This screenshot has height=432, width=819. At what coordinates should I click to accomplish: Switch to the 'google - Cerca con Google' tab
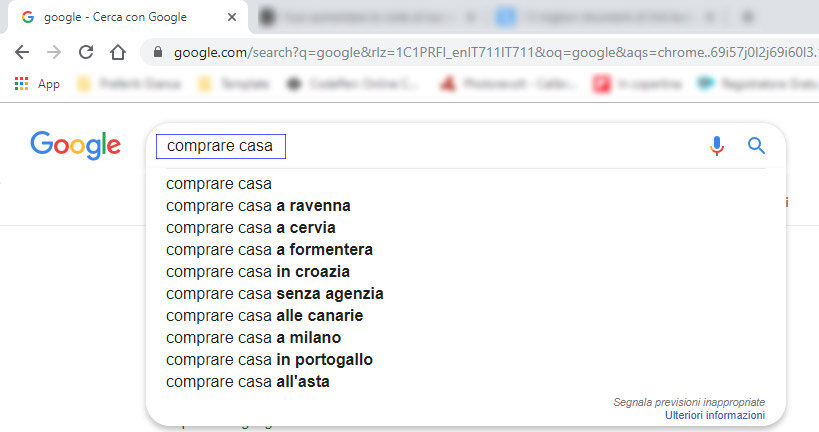(x=115, y=17)
